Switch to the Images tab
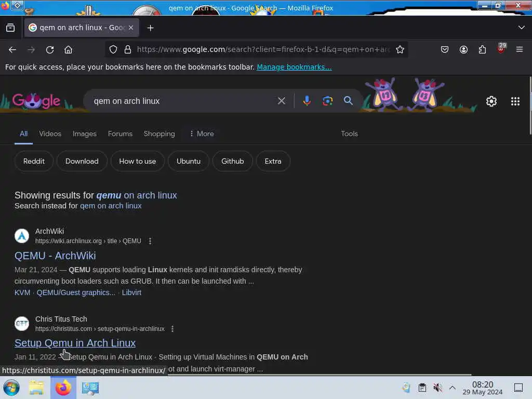532x399 pixels. click(x=85, y=134)
